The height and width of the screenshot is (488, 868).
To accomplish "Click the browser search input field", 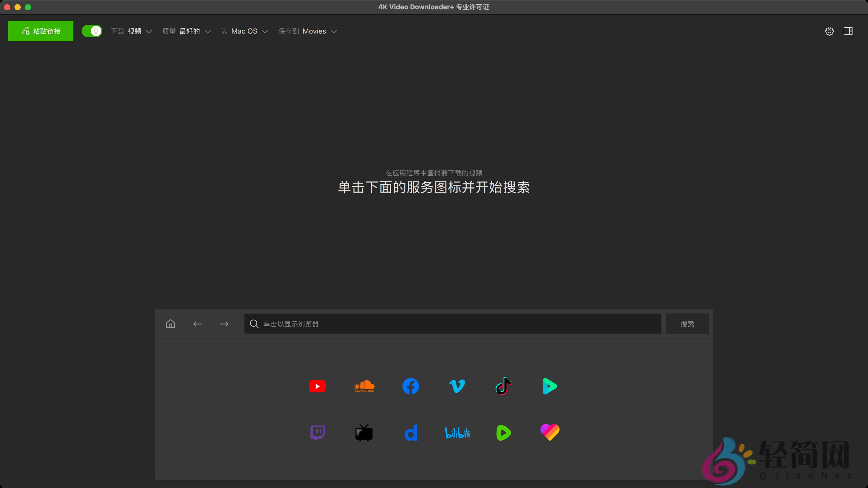I will pos(452,324).
